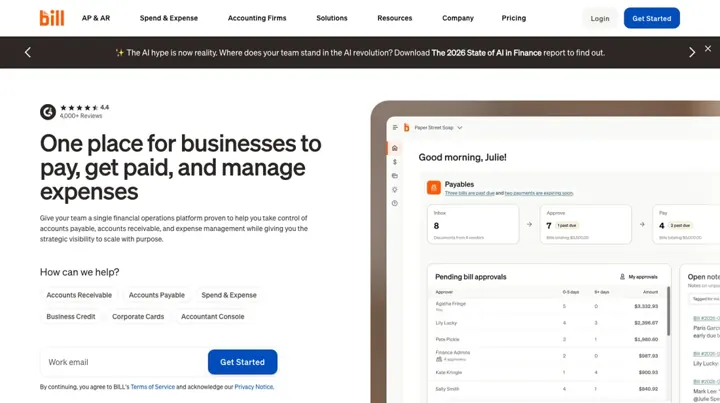This screenshot has width=720, height=403.
Task: Click 'Three bills are past due' link
Action: click(x=469, y=193)
